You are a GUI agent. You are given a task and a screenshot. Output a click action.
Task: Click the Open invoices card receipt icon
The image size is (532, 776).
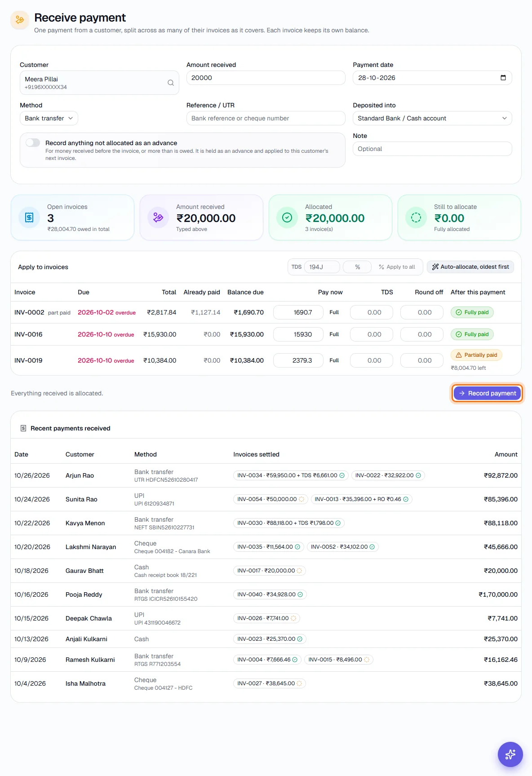(29, 217)
